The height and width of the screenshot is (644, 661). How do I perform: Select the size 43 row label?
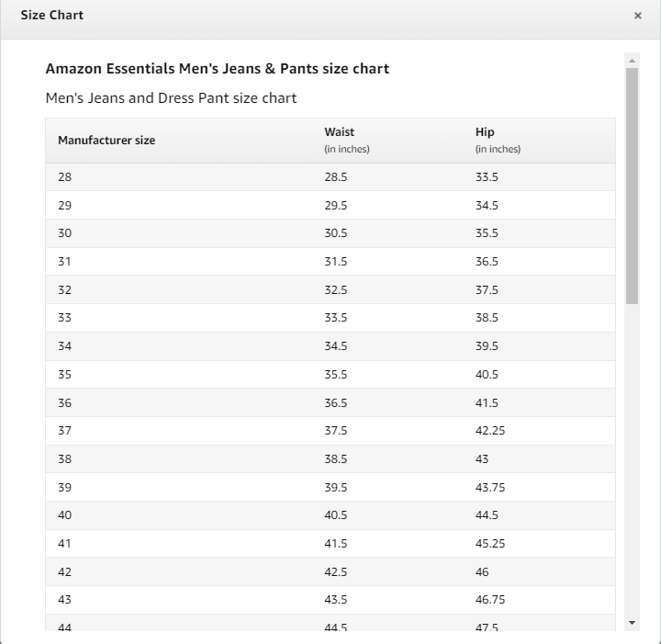64,599
